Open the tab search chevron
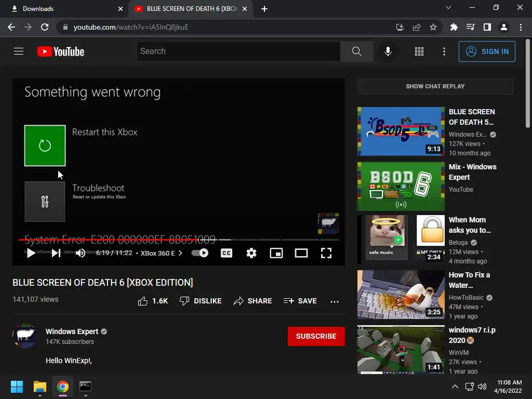 click(448, 7)
